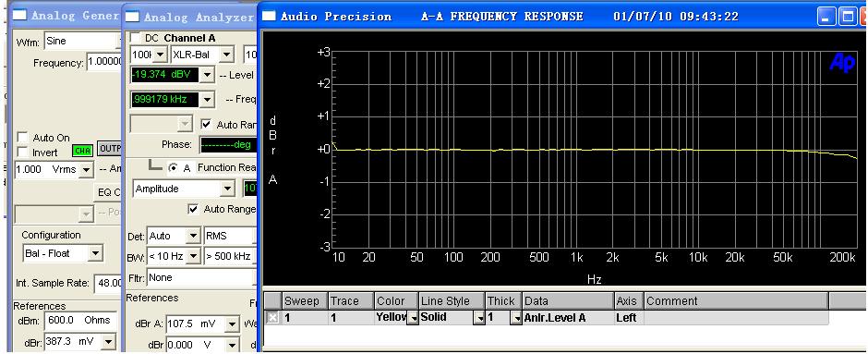Click the Line Style column header
Screen dimensions: 868x354
pyautogui.click(x=452, y=300)
